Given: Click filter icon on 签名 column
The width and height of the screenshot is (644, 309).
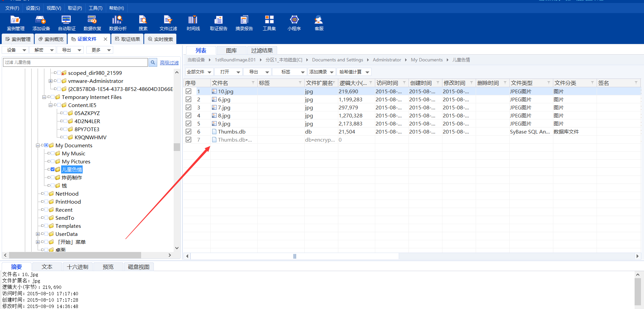Looking at the screenshot, I should [636, 83].
